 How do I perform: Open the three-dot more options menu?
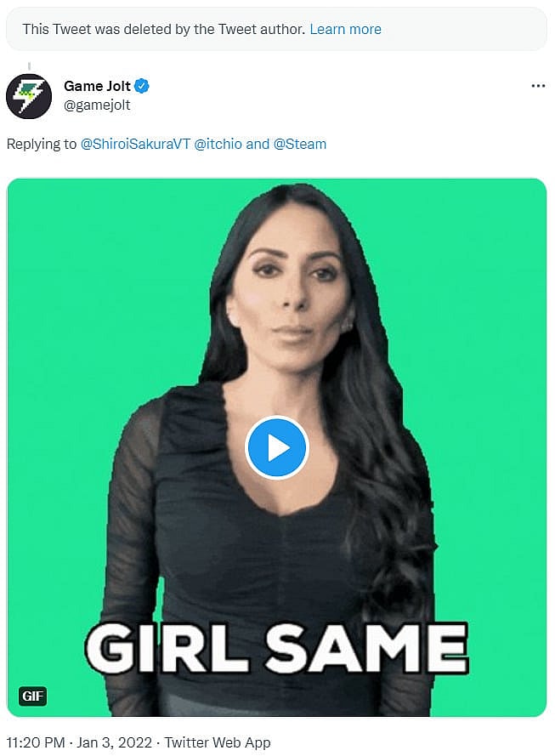[537, 86]
